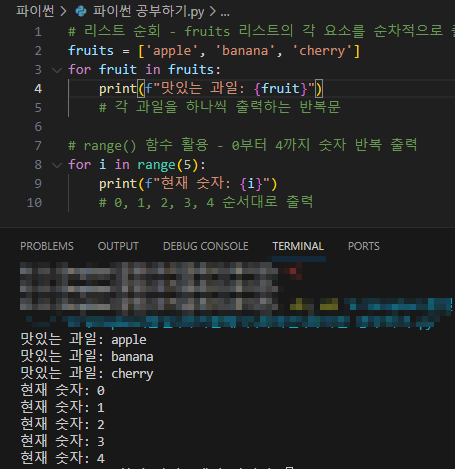Click the fruits list assignment on line 2
The width and height of the screenshot is (455, 469).
[x=214, y=51]
